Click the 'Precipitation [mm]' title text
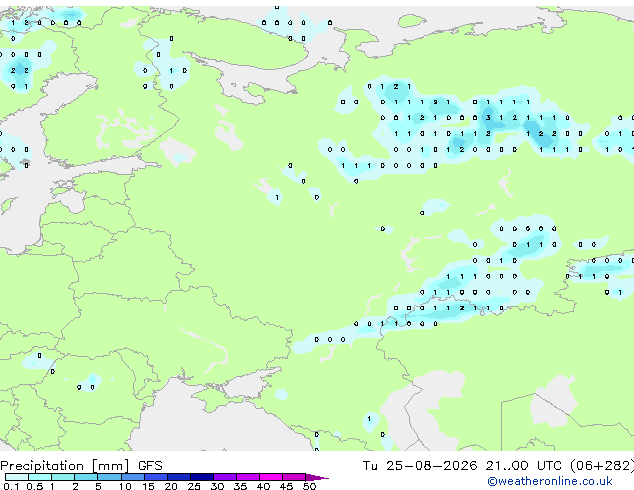Image resolution: width=634 pixels, height=490 pixels. [x=65, y=466]
